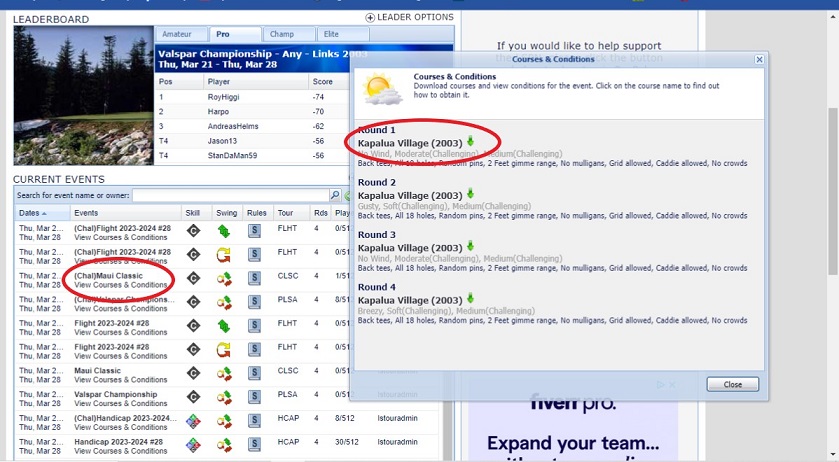
Task: Open the rules icon in the Valspar Championship row
Action: pyautogui.click(x=255, y=397)
